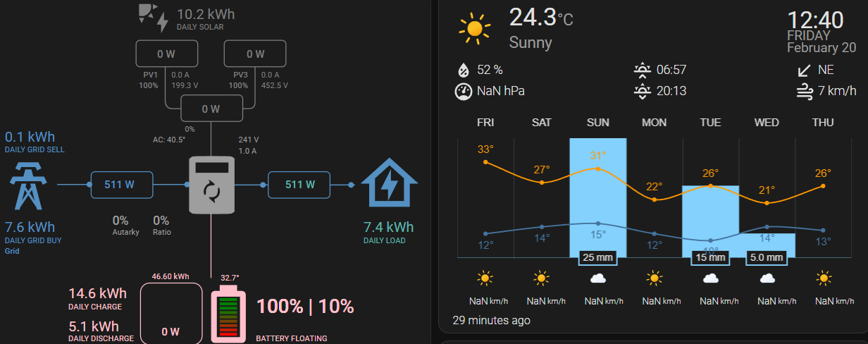Click the sunrise time icon
Image resolution: width=868 pixels, height=344 pixels.
coord(643,70)
